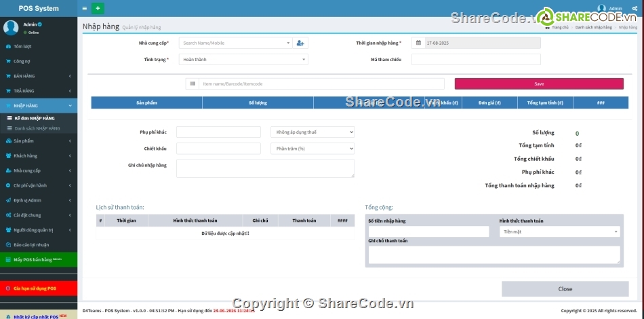This screenshot has height=319, width=644.
Task: Click the add new supplier icon
Action: click(300, 43)
